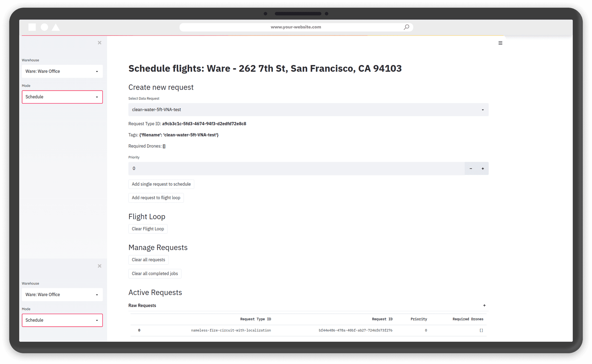
Task: Close the upper sidebar with X
Action: click(x=100, y=43)
